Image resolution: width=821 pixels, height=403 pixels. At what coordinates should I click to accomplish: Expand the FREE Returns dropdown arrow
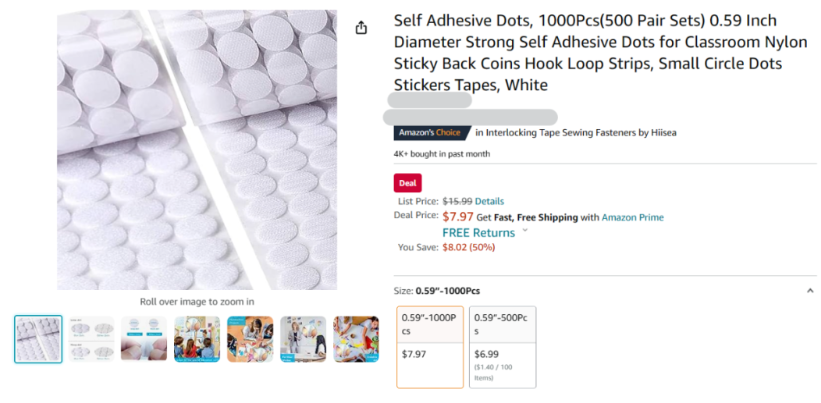pos(525,232)
